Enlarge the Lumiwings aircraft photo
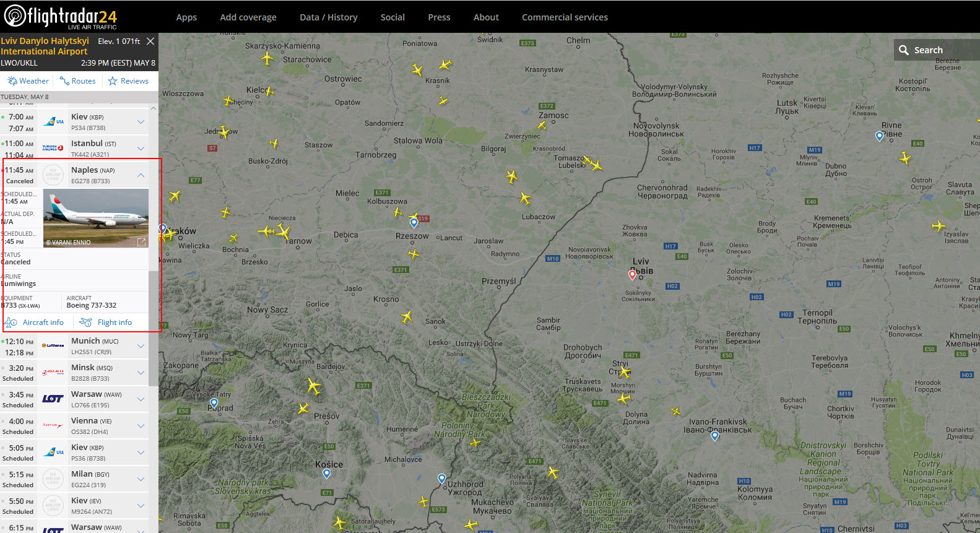This screenshot has width=980, height=533. point(141,242)
